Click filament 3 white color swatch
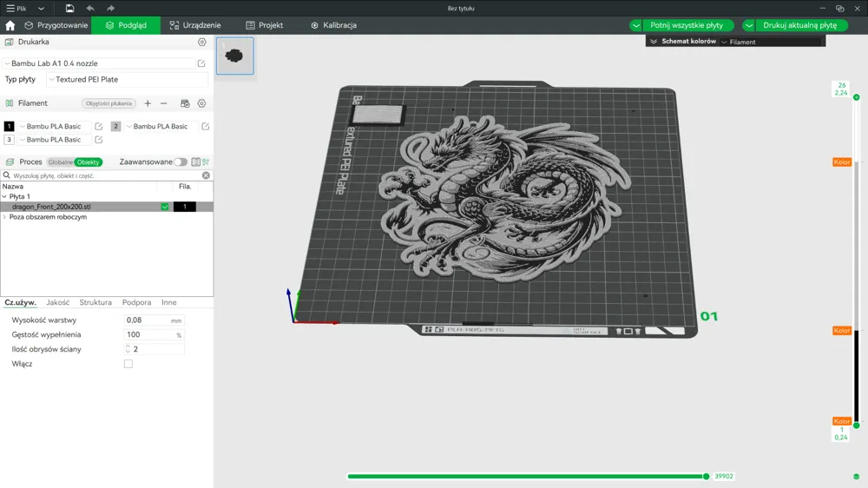868x488 pixels. (9, 140)
